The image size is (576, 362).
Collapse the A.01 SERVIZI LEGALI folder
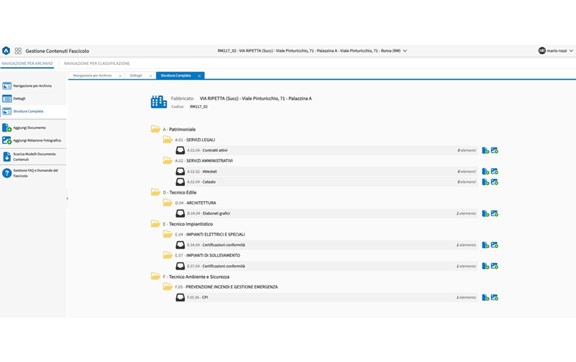(x=168, y=140)
